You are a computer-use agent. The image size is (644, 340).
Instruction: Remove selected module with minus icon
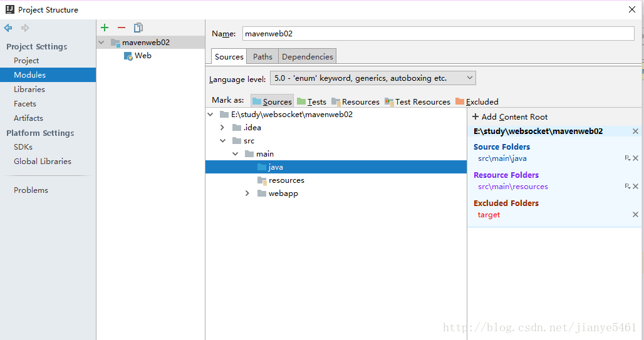click(x=121, y=28)
